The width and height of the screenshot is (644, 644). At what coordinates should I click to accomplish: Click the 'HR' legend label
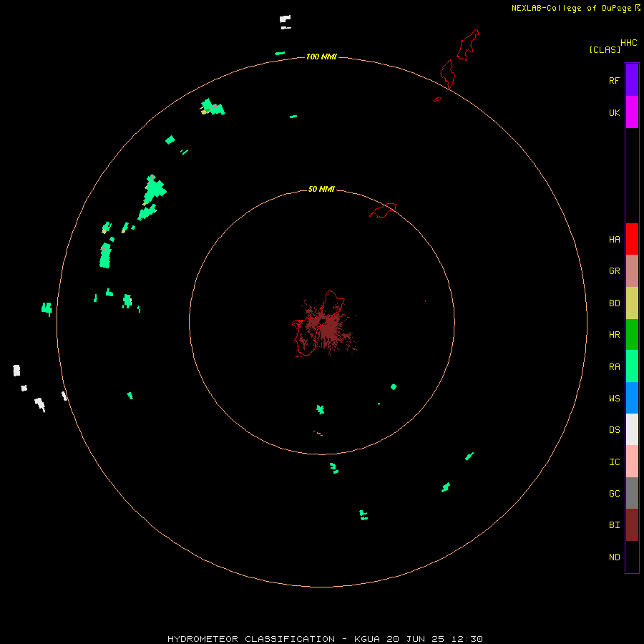pyautogui.click(x=614, y=335)
